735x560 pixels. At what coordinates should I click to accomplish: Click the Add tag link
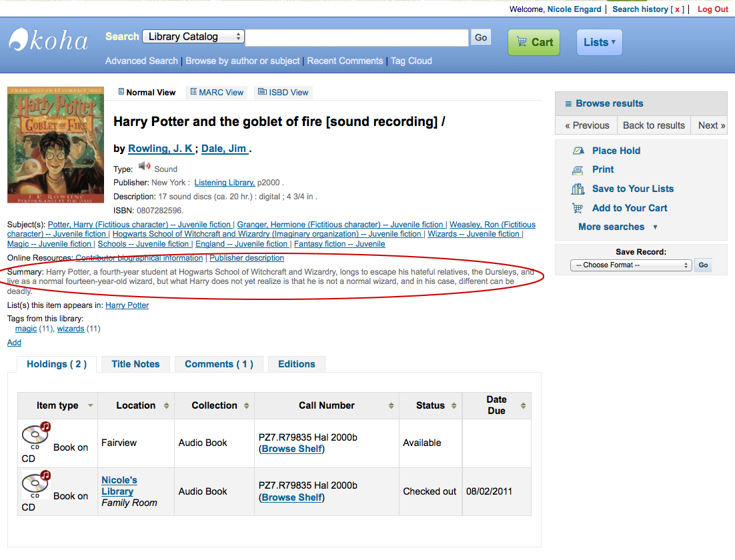pos(14,343)
